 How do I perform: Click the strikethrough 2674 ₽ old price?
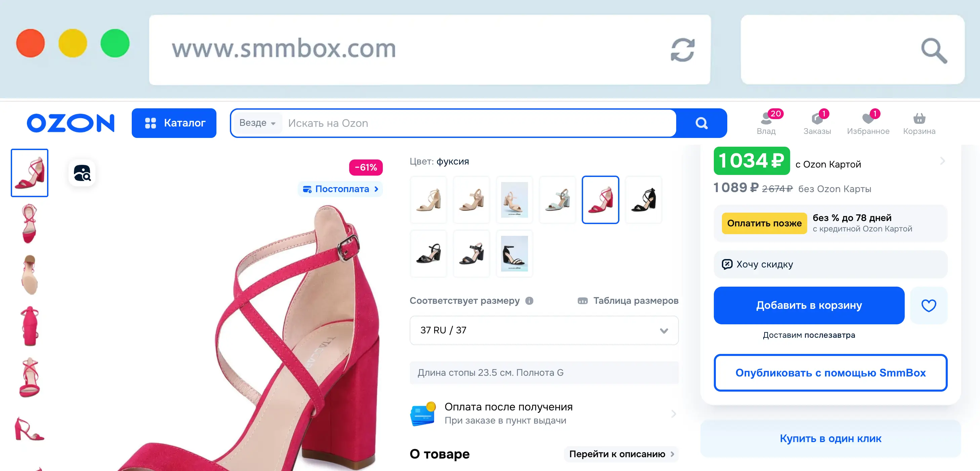tap(777, 189)
